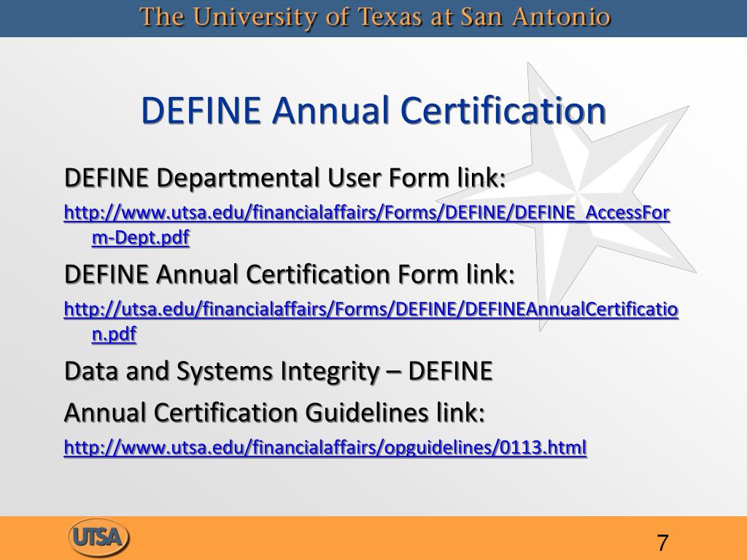The width and height of the screenshot is (747, 560).
Task: Click 'Annual Certification Guidelines link:' text
Action: pos(274,413)
